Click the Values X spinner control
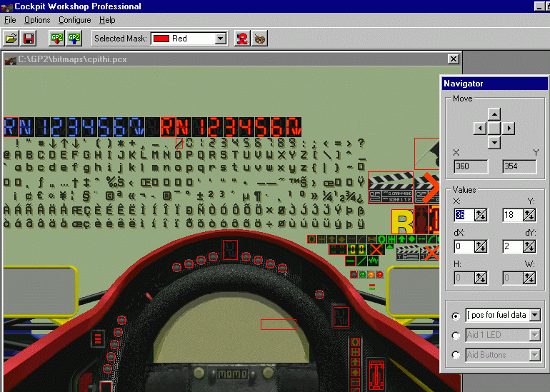This screenshot has height=392, width=550. click(481, 214)
